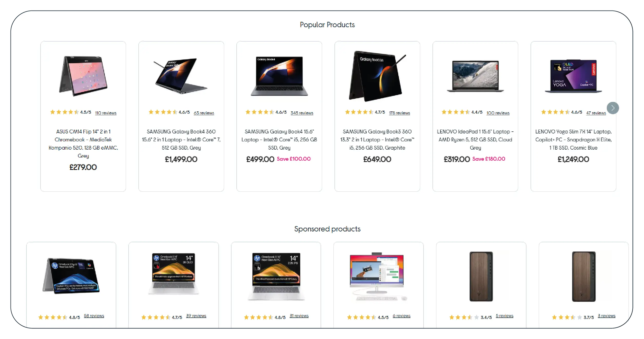Click the £499.00 price on Galaxy Book4
Screen dimensions: 644x339
pos(260,159)
